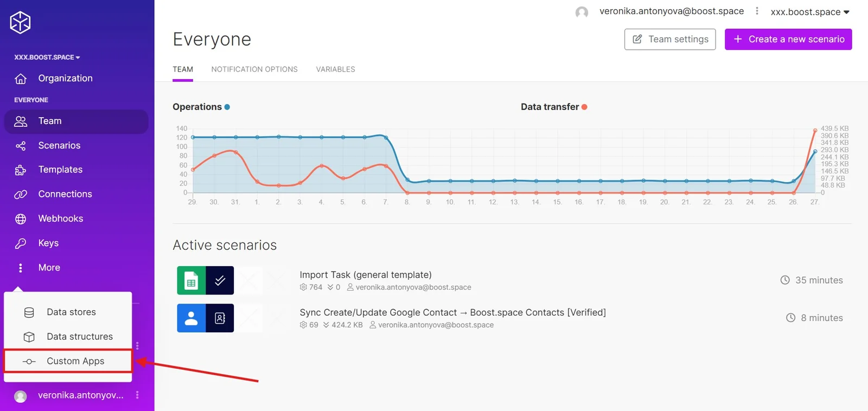Open the Import Task (general template) scenario
This screenshot has height=411, width=868.
tap(366, 275)
